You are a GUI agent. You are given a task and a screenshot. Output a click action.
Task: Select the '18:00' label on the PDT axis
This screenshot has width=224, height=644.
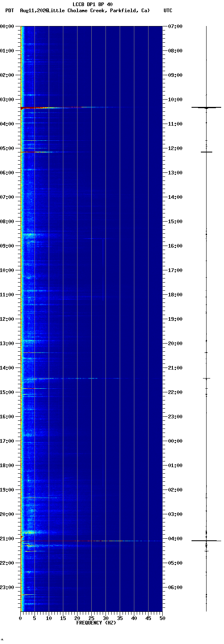point(7,466)
